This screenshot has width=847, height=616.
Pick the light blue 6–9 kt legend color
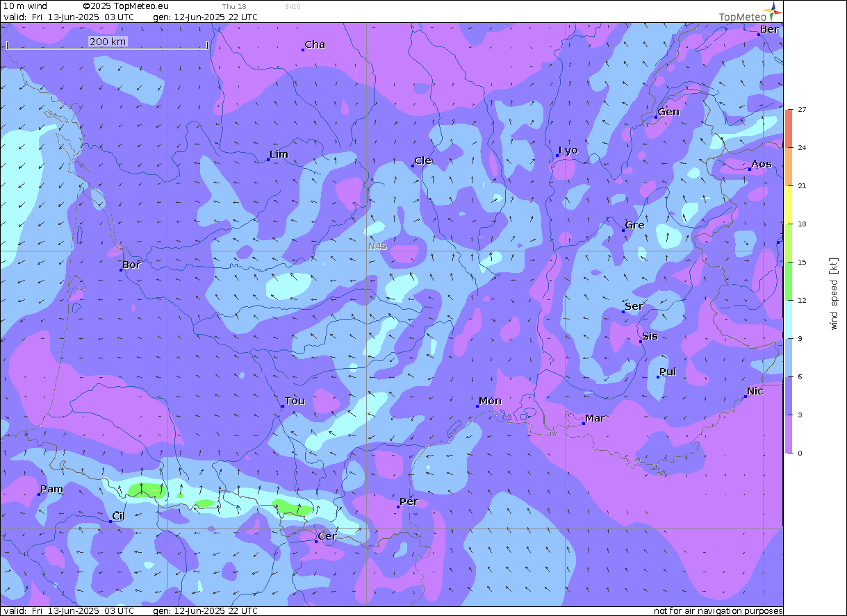(789, 358)
